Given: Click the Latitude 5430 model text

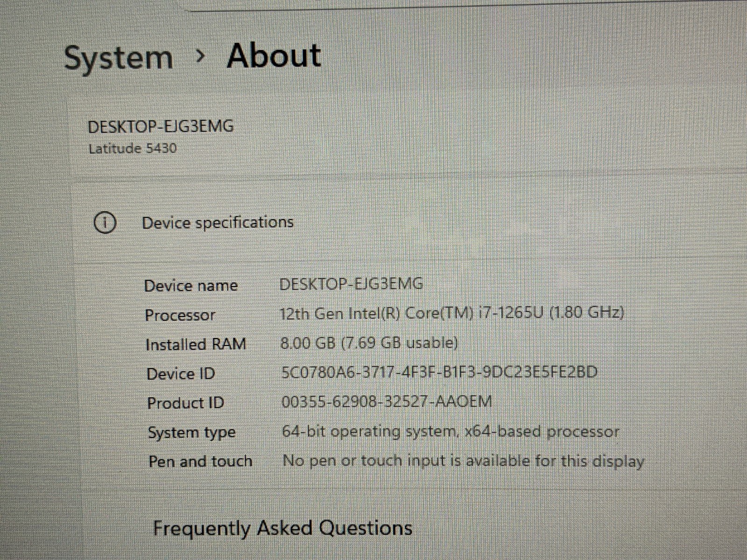Looking at the screenshot, I should pyautogui.click(x=133, y=148).
